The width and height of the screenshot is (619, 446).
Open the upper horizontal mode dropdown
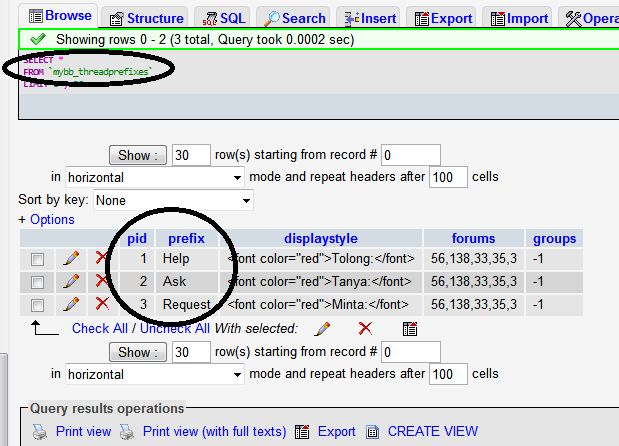click(x=155, y=177)
